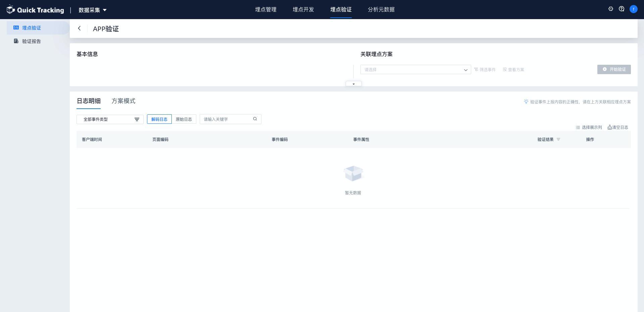Click the 操作 column header
The image size is (644, 312).
pyautogui.click(x=590, y=140)
